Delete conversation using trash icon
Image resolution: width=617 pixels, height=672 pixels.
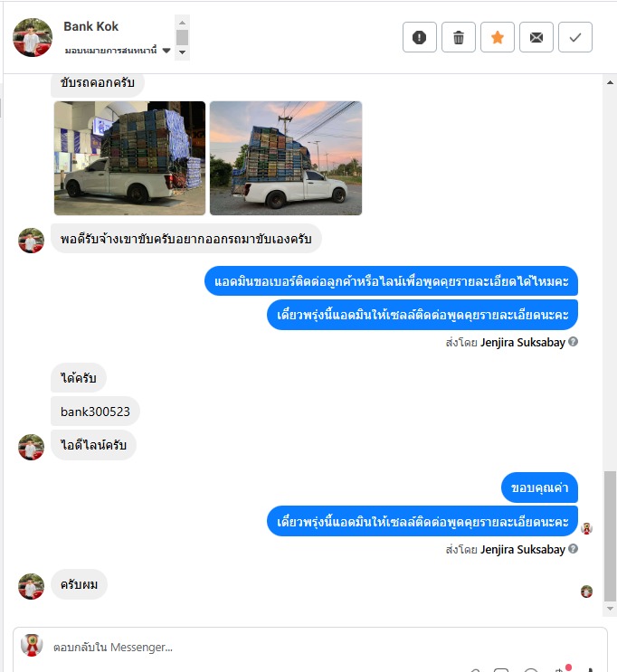point(459,37)
